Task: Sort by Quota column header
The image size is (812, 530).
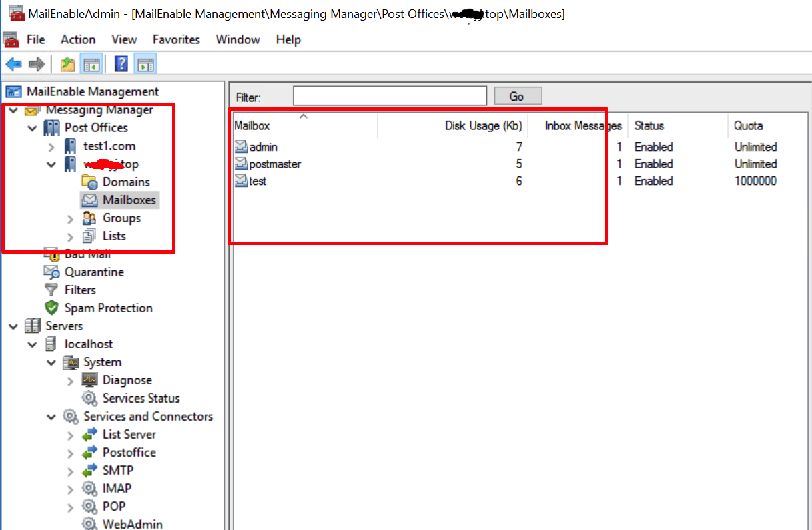Action: click(769, 125)
